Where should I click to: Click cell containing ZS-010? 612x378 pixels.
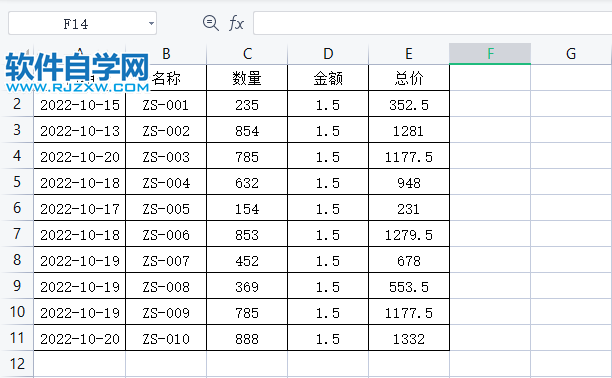click(x=166, y=338)
